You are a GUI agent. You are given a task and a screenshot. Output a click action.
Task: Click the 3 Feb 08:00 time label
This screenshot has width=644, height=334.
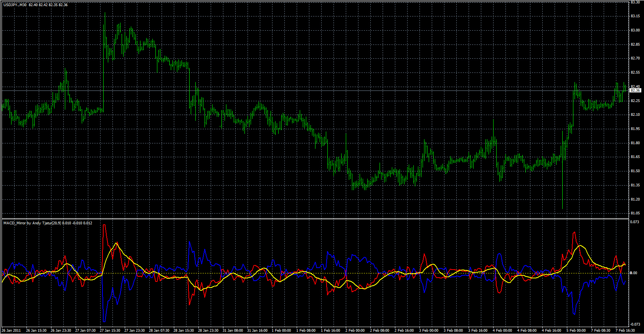(x=453, y=331)
